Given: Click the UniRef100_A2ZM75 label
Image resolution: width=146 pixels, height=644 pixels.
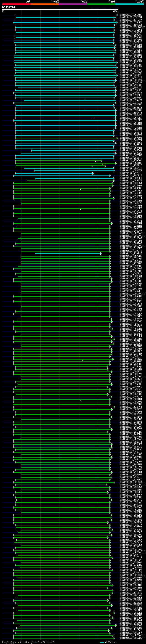Looking at the screenshot, I should [131, 63].
